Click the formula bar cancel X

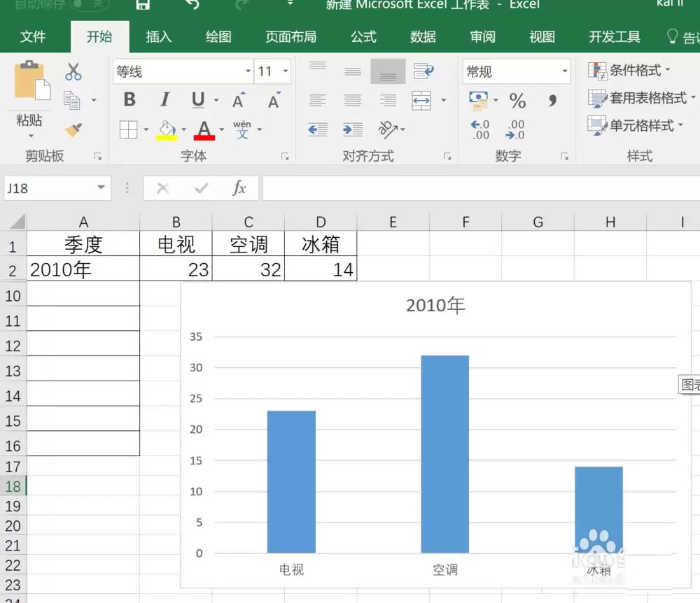(x=163, y=188)
